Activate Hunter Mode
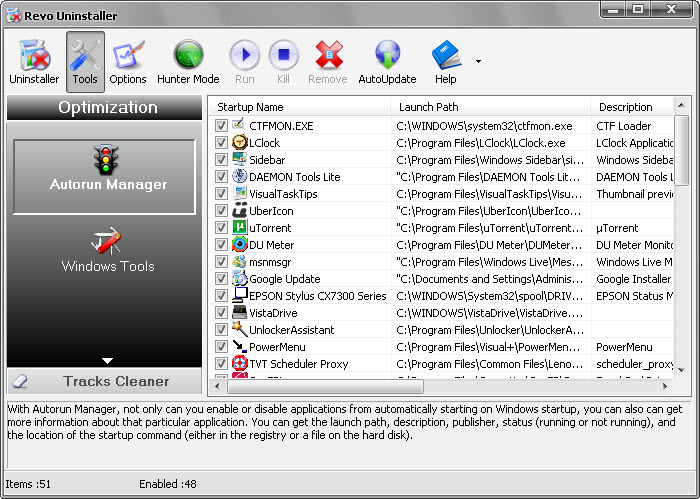 coord(190,61)
